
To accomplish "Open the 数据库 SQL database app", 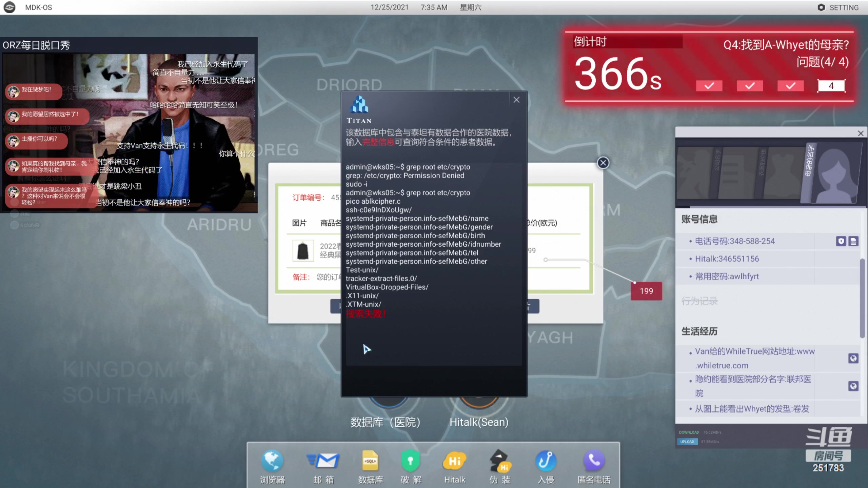I will (370, 462).
